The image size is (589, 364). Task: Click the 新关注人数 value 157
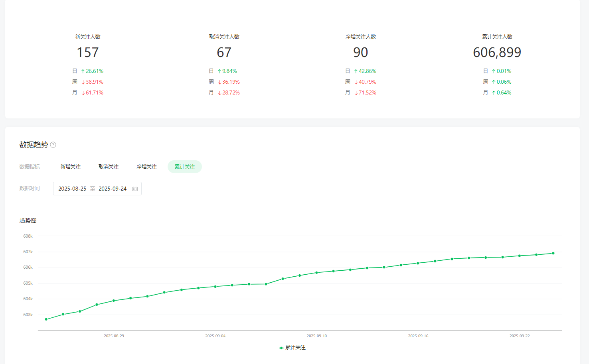pos(88,52)
